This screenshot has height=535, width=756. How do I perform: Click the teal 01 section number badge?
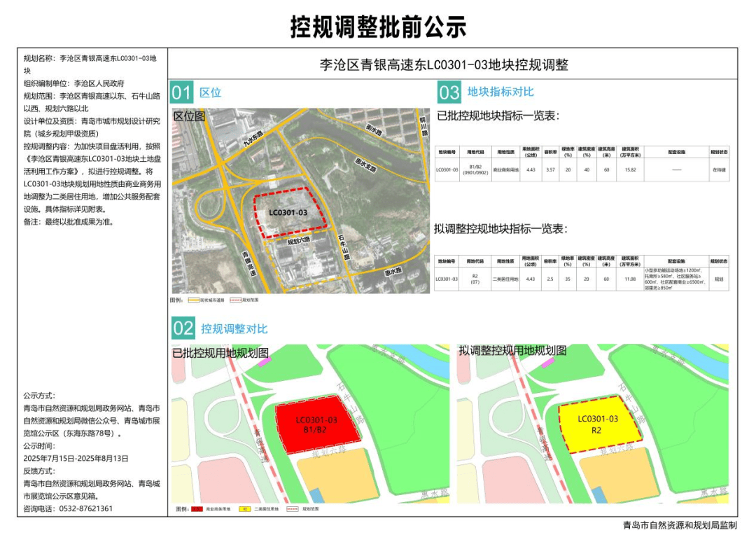click(x=181, y=92)
